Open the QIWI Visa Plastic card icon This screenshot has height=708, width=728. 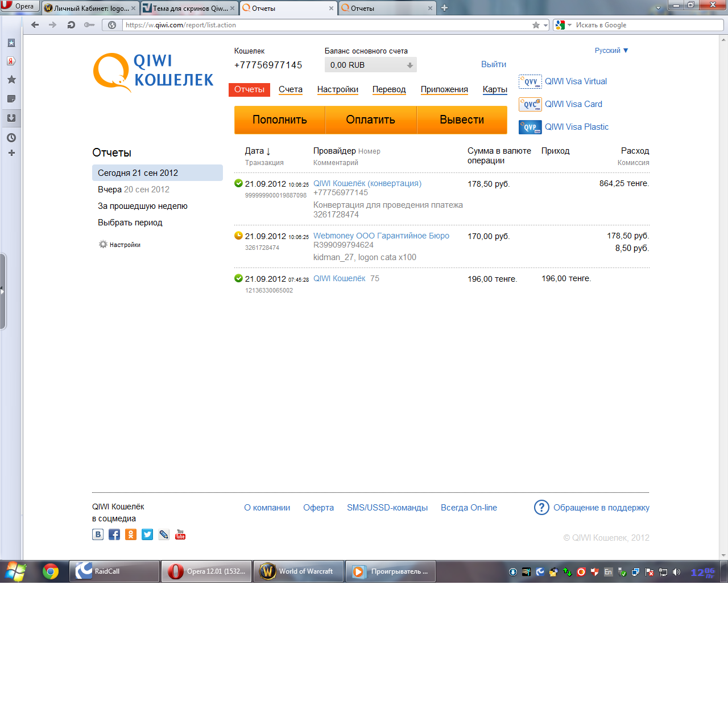(x=530, y=127)
